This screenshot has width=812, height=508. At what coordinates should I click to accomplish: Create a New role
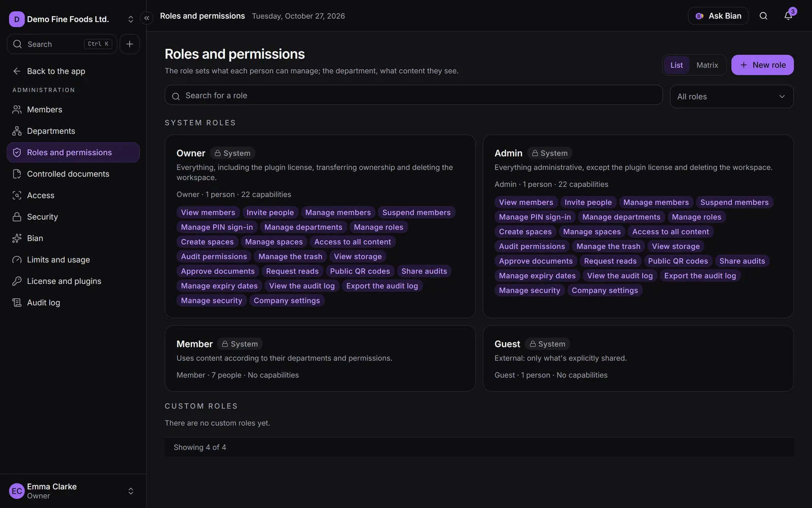(x=762, y=65)
